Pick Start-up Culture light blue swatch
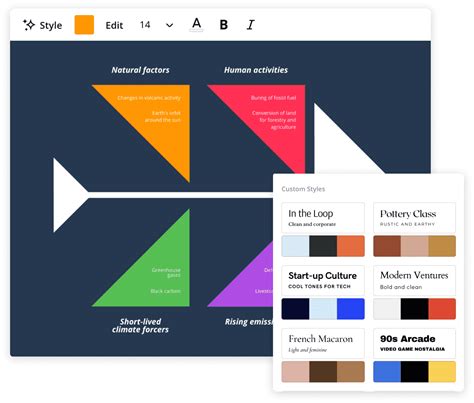474x403 pixels. pos(323,309)
